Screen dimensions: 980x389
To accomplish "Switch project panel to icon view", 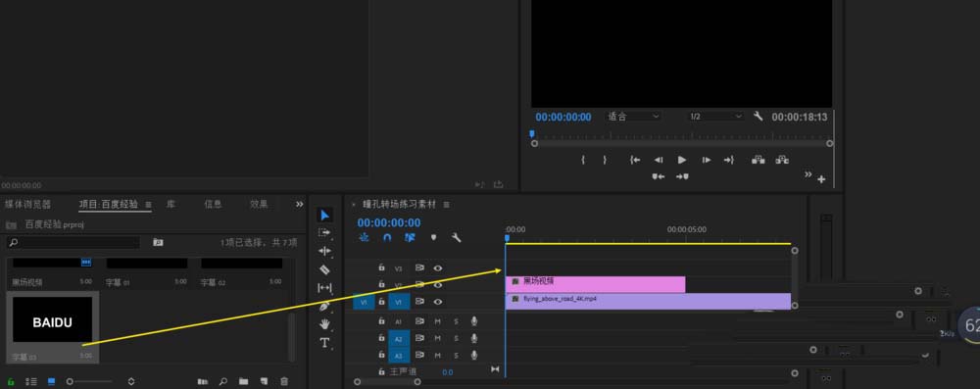I will tap(51, 381).
